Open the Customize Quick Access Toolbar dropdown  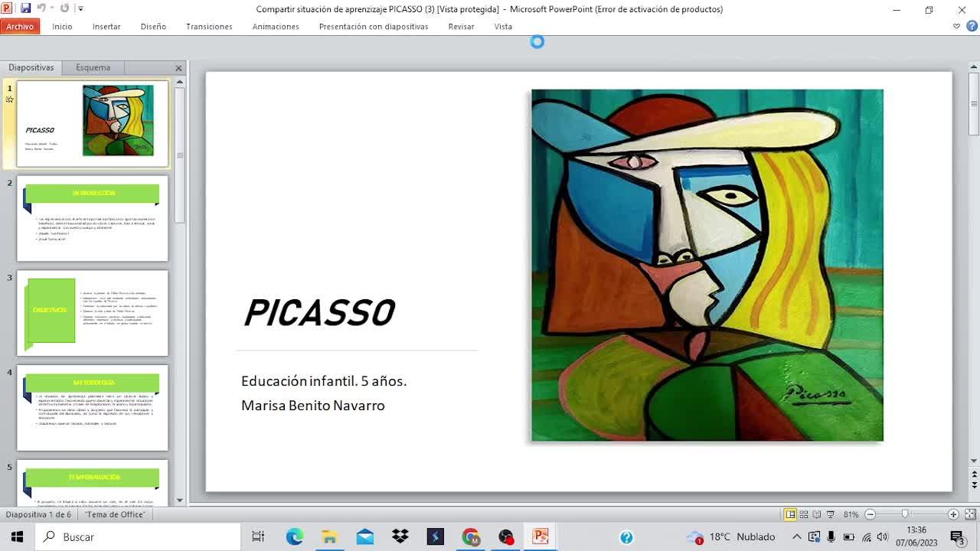(x=80, y=9)
